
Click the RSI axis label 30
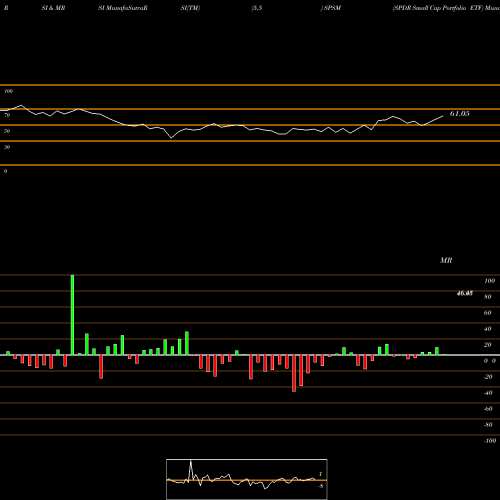(x=7, y=147)
